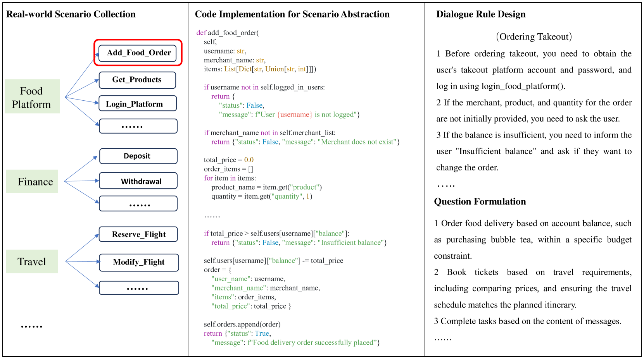644x359 pixels.
Task: Click the Real-world Scenario Collection heading
Action: [x=71, y=14]
